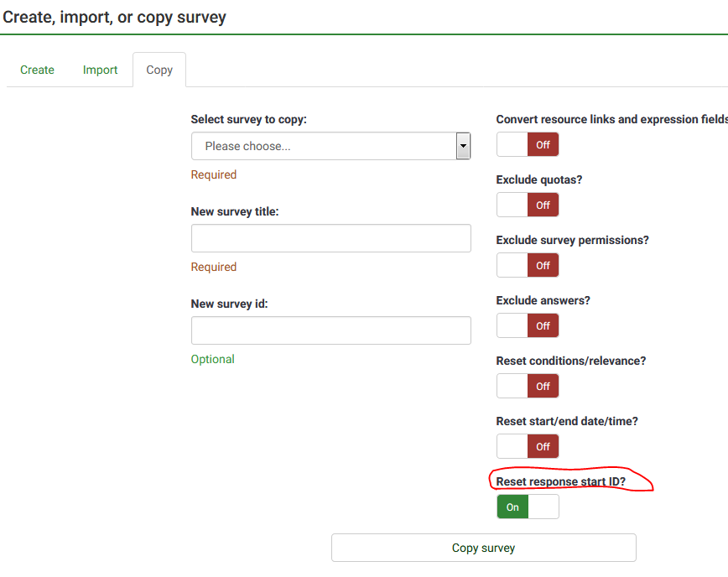Select the Copy tab

coord(159,70)
